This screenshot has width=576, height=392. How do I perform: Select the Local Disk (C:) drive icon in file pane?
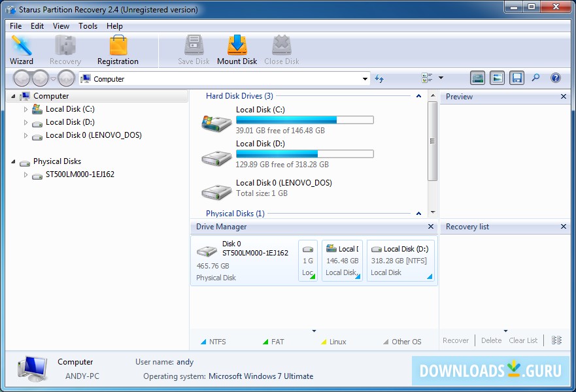coord(216,123)
